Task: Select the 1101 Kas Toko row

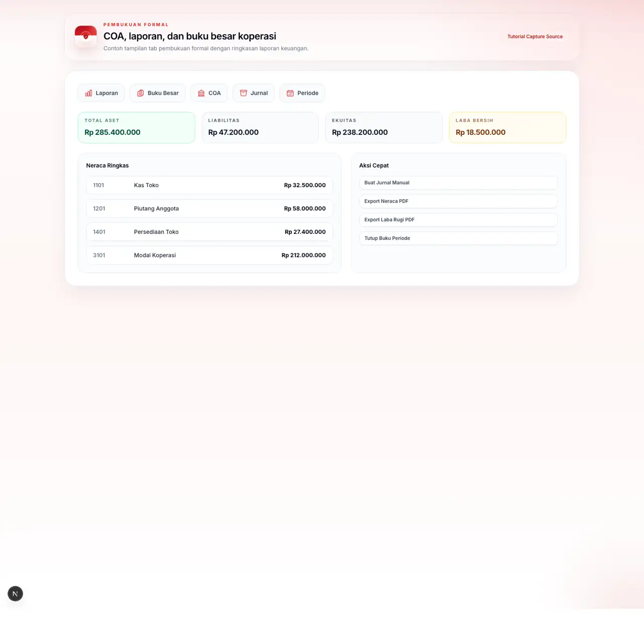Action: [209, 185]
